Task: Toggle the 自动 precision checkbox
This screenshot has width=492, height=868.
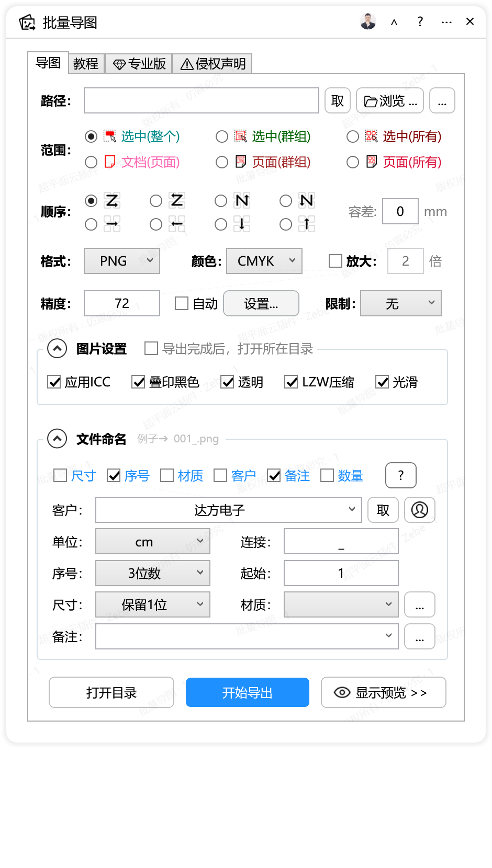Action: pos(182,303)
